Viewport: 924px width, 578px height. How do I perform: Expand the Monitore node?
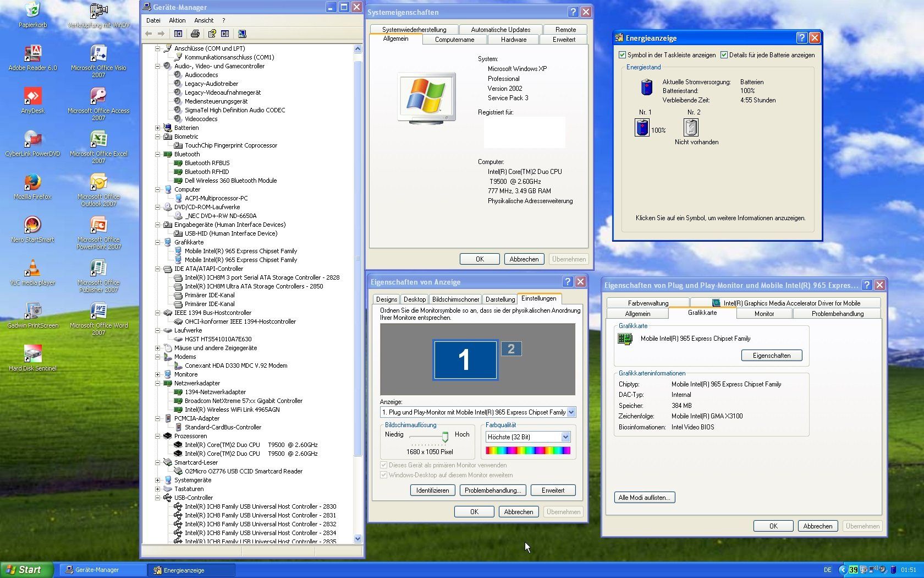point(157,374)
